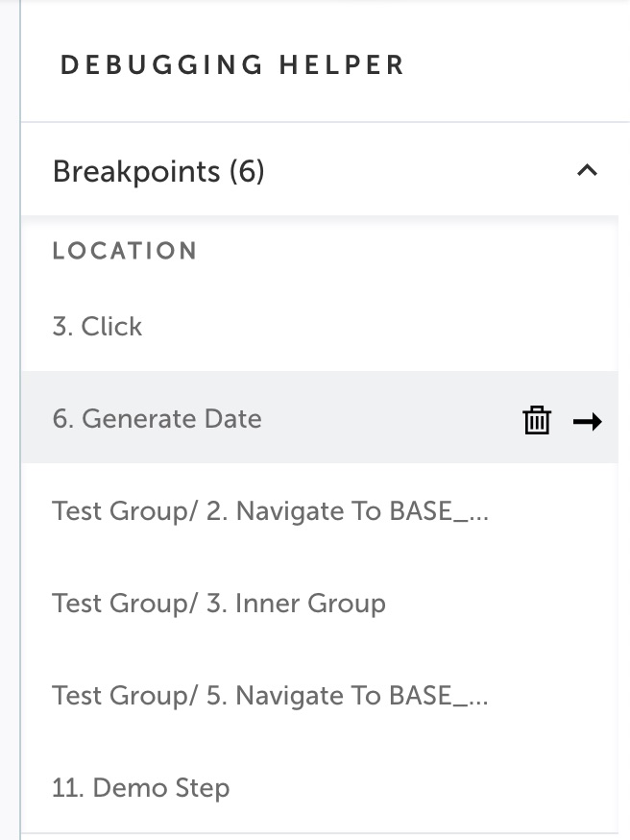
Task: Click the DEBUGGING HELPER panel title
Action: [232, 64]
